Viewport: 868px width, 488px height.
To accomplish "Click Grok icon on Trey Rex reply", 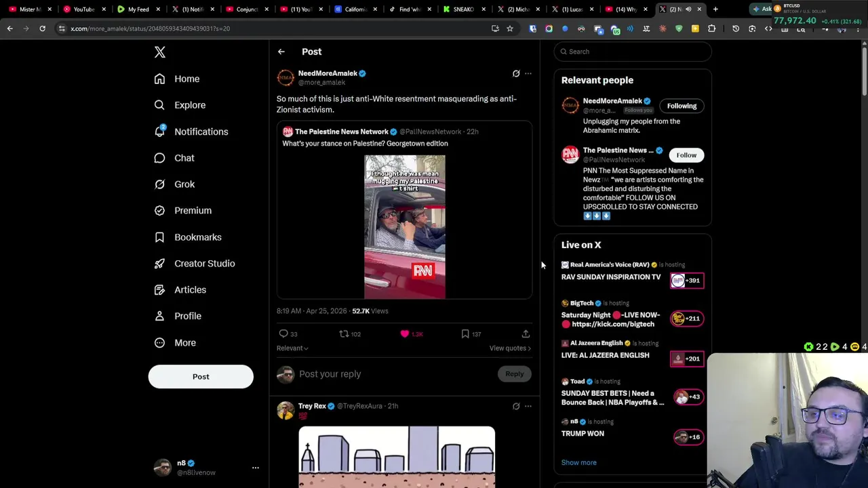I will [516, 406].
